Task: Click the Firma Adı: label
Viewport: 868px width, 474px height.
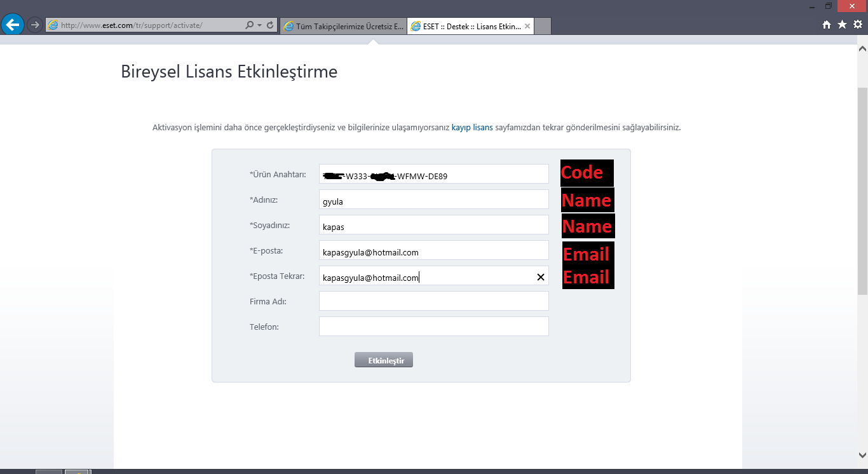Action: tap(268, 301)
